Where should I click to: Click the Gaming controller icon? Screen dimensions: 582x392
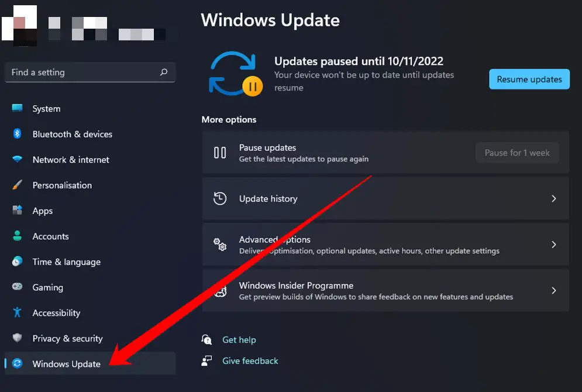tap(17, 287)
